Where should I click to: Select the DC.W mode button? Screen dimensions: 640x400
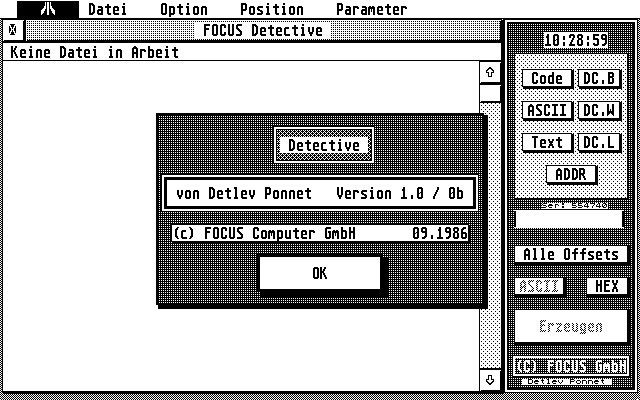pos(599,110)
